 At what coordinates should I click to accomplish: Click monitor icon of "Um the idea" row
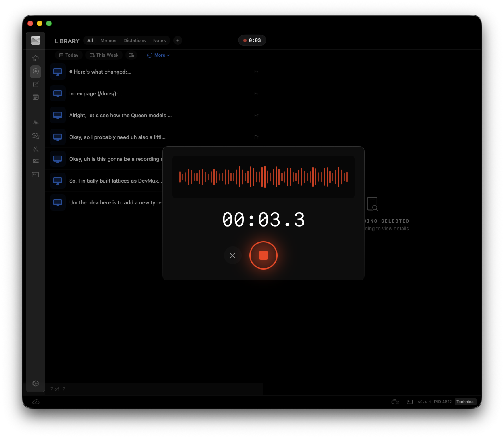(x=58, y=202)
